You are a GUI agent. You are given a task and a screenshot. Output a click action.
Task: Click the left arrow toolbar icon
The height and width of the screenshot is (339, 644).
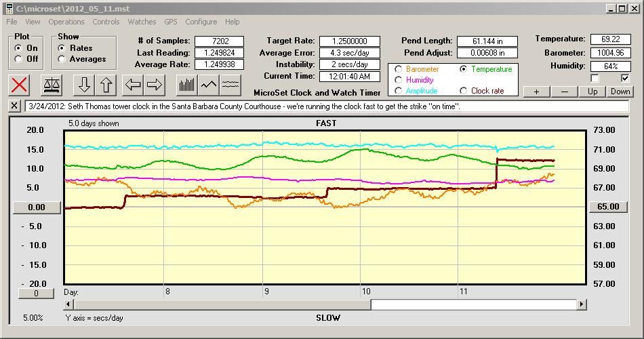134,85
